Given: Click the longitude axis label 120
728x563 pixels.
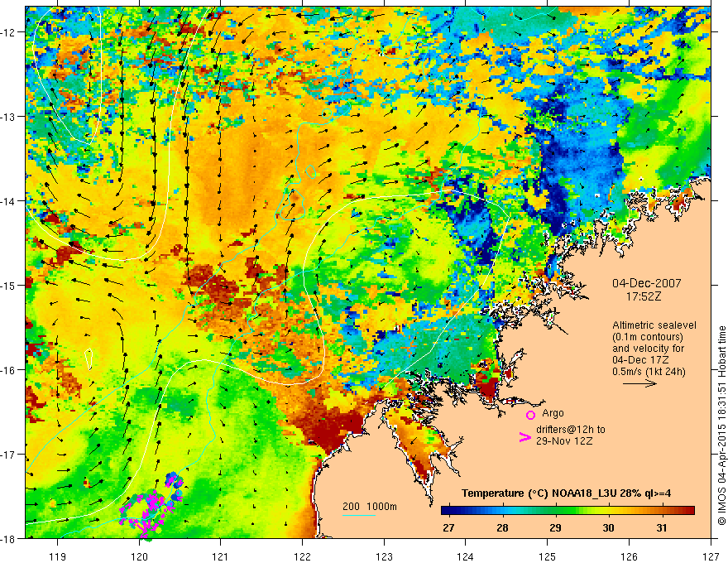Looking at the screenshot, I should pyautogui.click(x=139, y=556).
